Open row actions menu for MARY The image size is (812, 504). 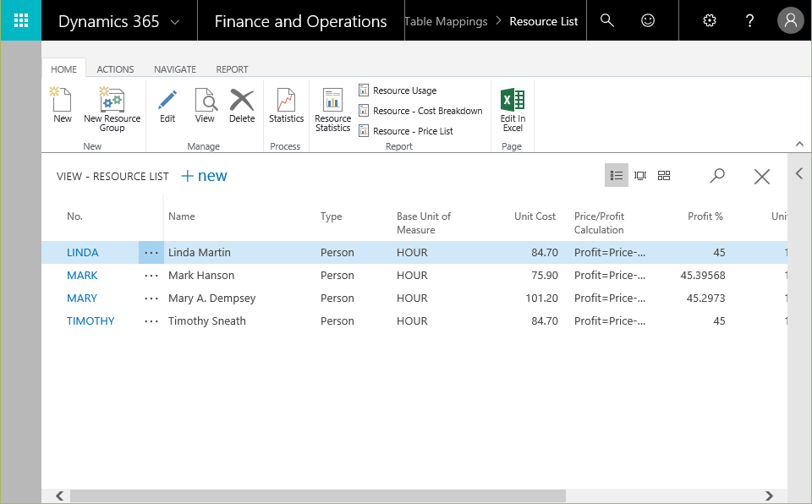(151, 299)
